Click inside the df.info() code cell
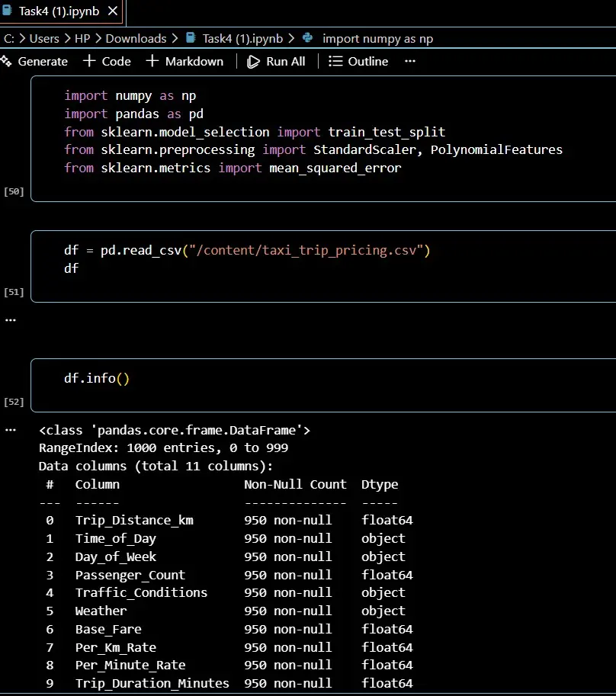Screen dimensions: 616x696 click(323, 385)
